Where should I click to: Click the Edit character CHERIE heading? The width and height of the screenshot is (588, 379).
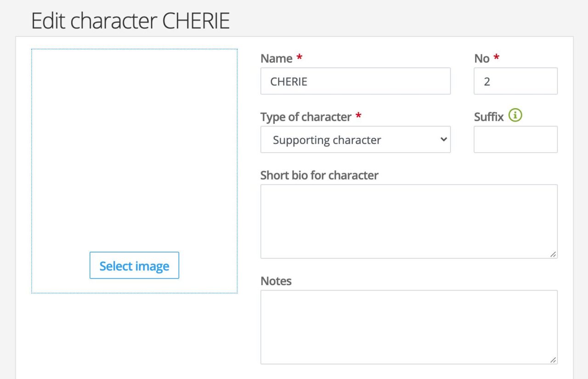[130, 20]
